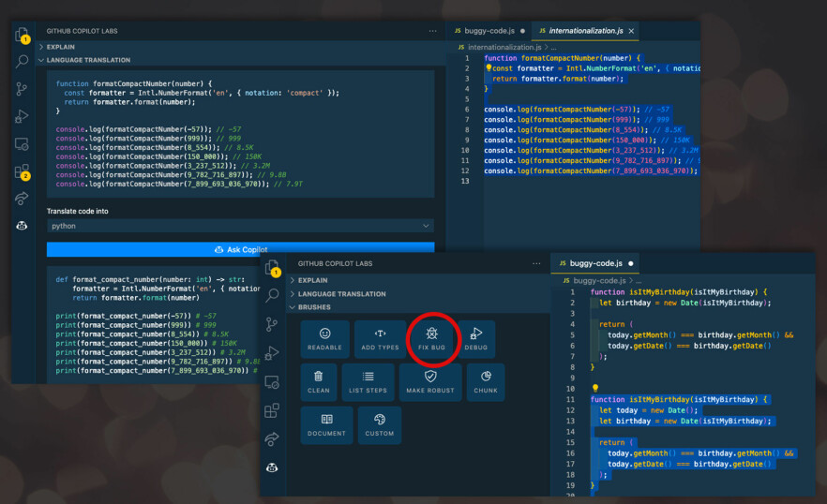Select buggy-code.js tab in front window
This screenshot has height=504, width=827.
click(x=596, y=263)
